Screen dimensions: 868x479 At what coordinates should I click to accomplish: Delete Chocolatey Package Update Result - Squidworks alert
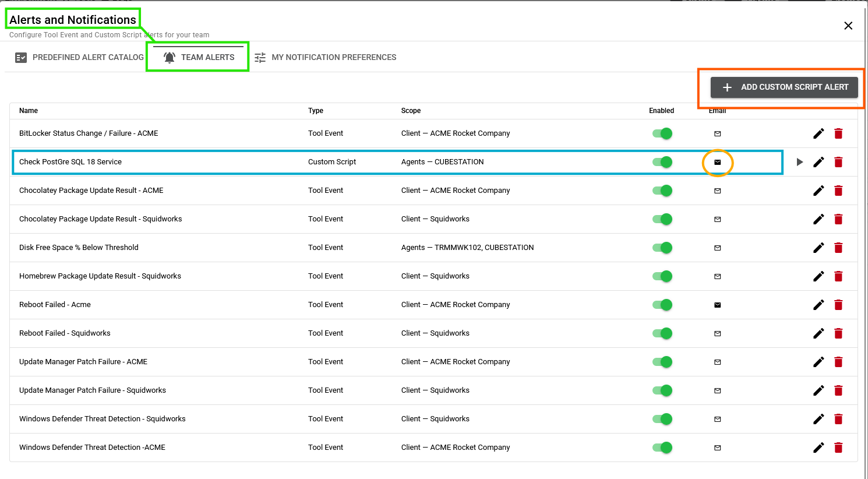838,219
